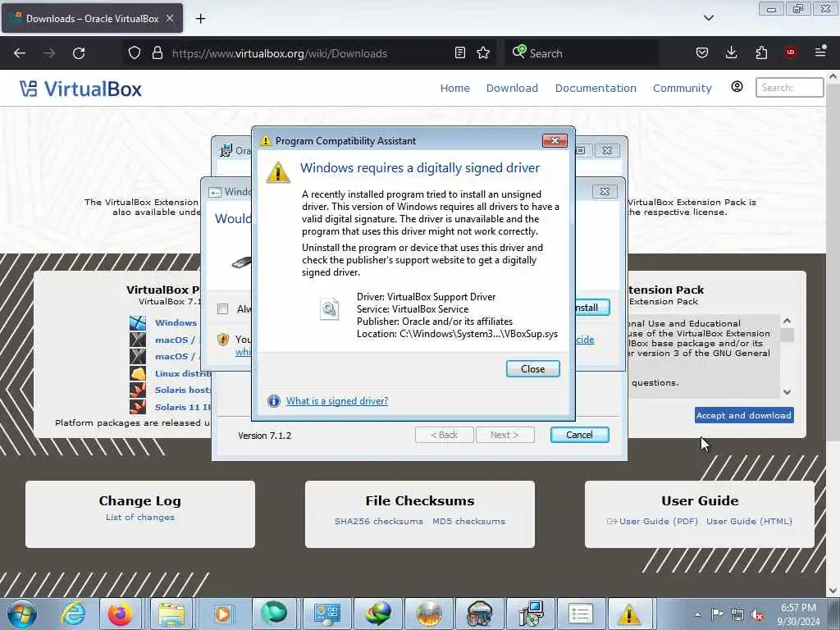Close the Windows Security dialog

point(605,191)
